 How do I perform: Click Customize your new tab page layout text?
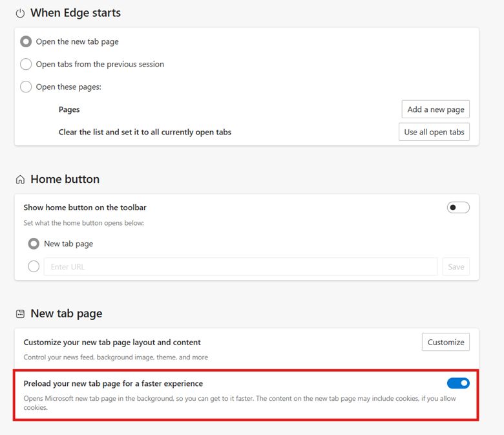[112, 342]
